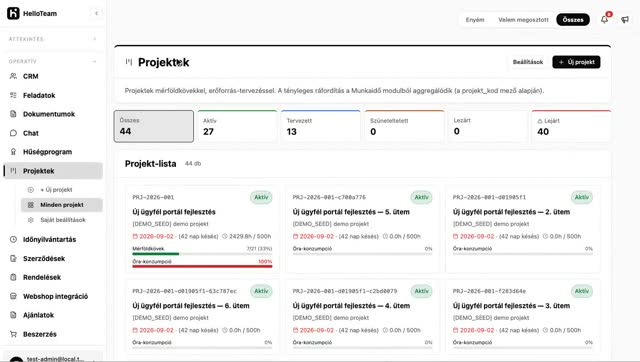Click the megaphone announcements icon
640x362 pixels.
click(625, 20)
